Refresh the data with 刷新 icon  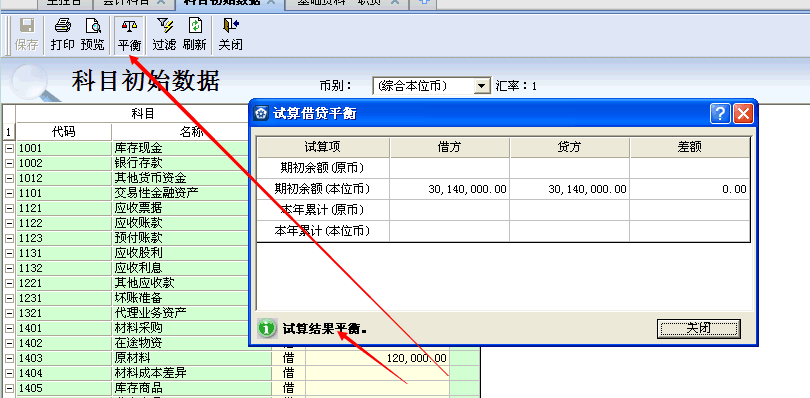(195, 35)
